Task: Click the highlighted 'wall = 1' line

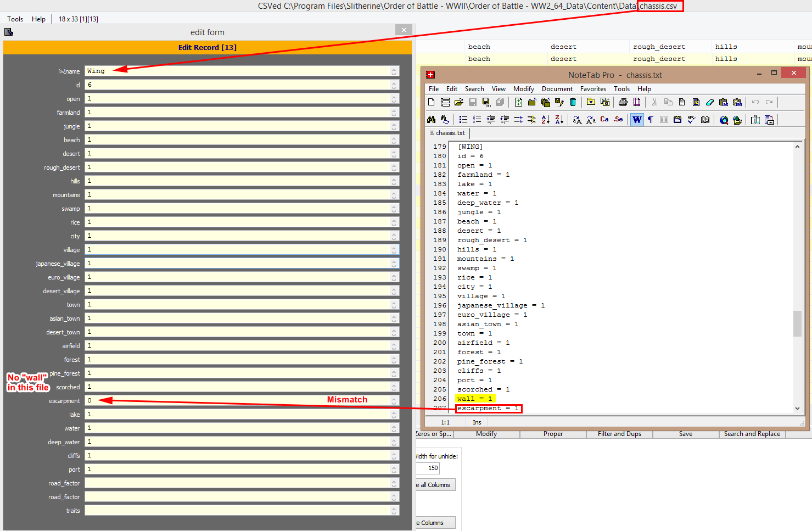Action: pos(475,399)
